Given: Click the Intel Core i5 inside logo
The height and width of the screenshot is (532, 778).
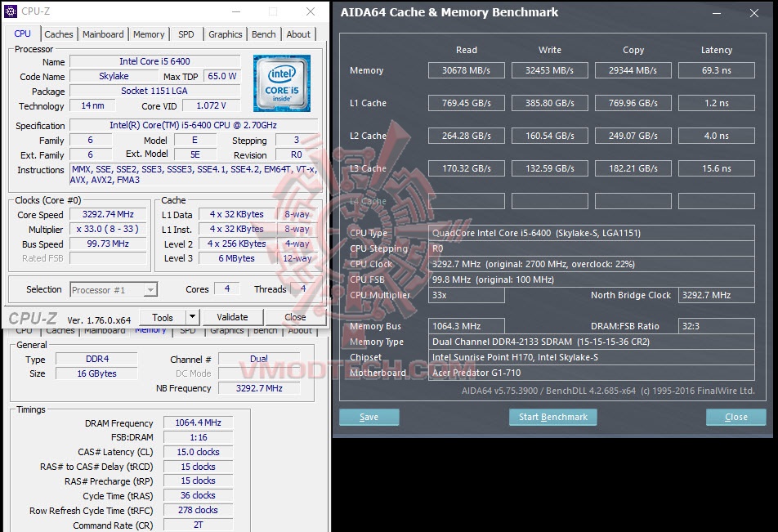Looking at the screenshot, I should [282, 83].
